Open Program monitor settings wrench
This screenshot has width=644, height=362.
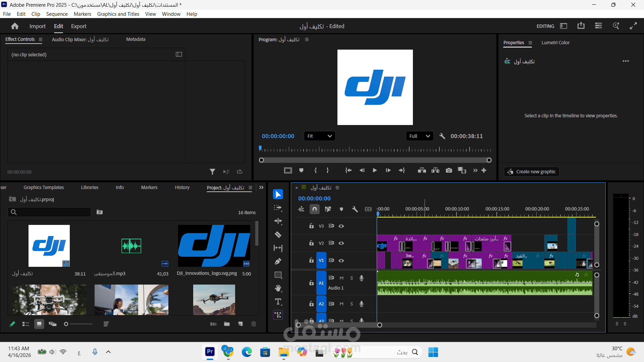[x=442, y=136]
